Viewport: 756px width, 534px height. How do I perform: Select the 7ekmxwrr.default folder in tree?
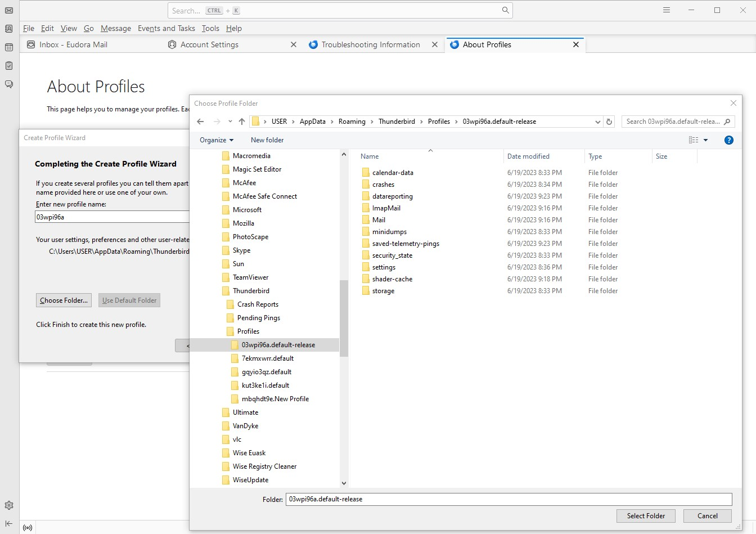[x=267, y=358]
